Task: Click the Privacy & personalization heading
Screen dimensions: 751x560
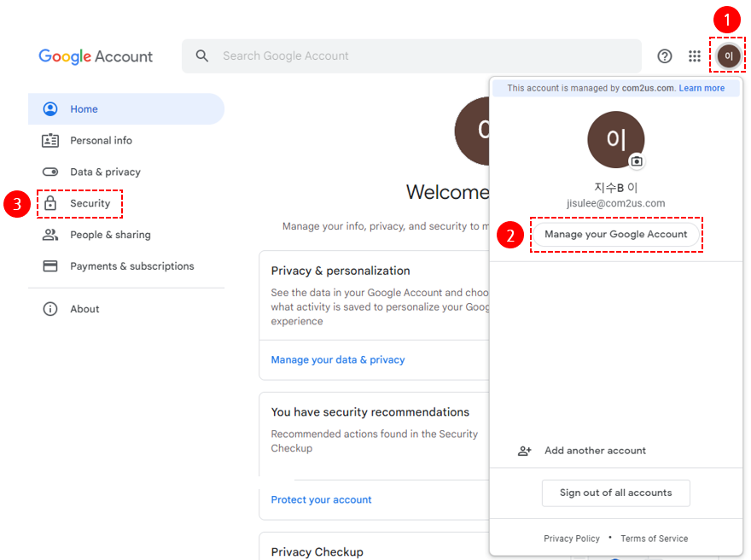Action: (x=341, y=271)
